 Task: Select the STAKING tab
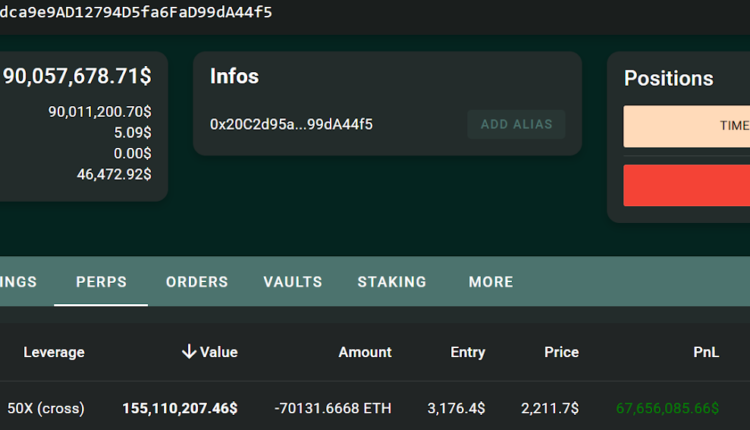point(392,282)
